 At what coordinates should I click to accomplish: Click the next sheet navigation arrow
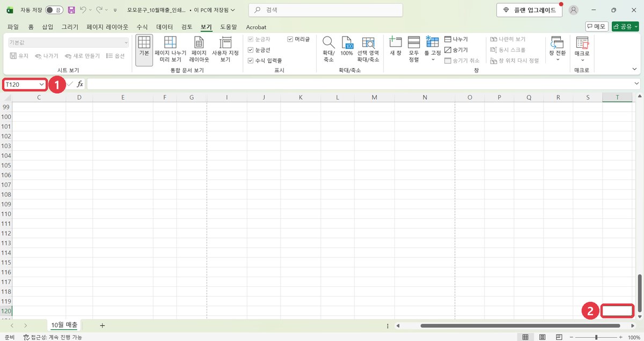pos(26,325)
